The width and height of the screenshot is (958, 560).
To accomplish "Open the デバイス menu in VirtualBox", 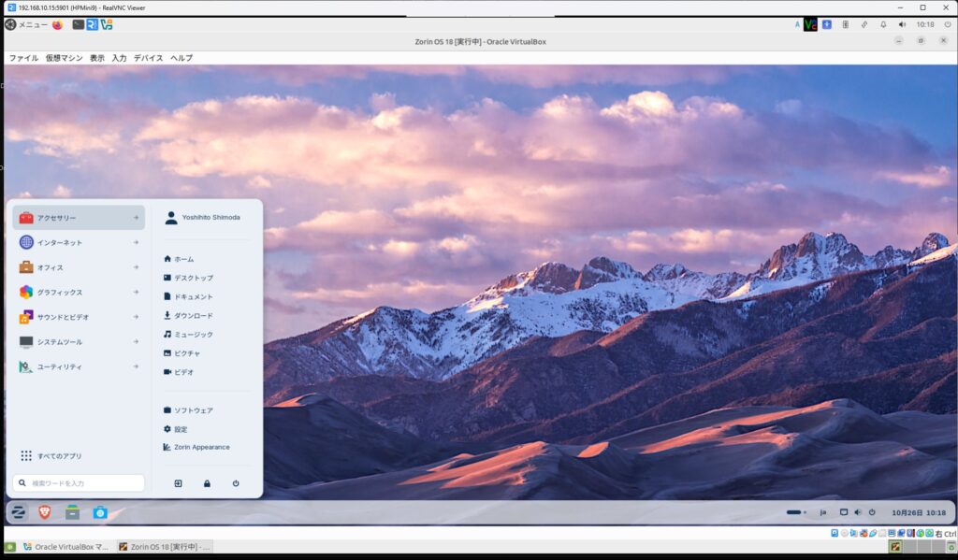I will click(x=148, y=58).
